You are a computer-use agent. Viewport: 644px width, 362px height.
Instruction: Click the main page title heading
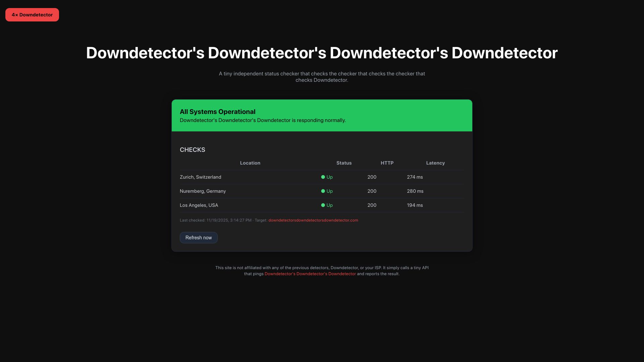point(322,53)
